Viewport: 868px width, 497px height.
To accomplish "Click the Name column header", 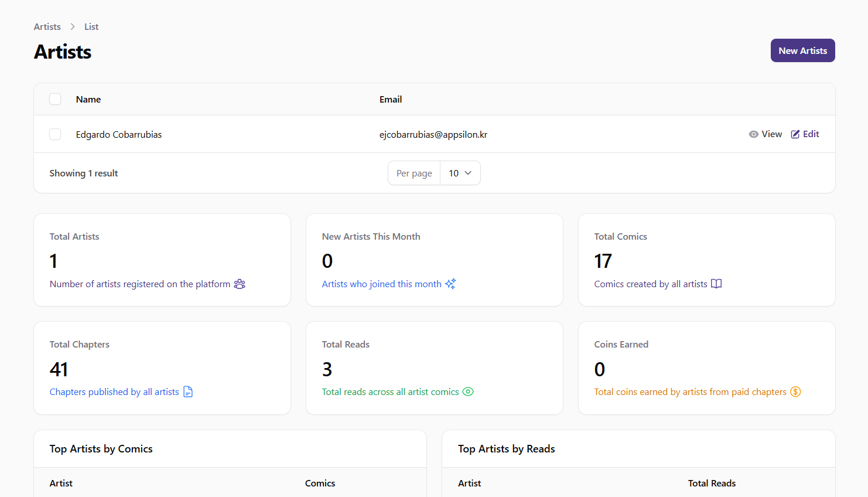I will click(x=88, y=100).
